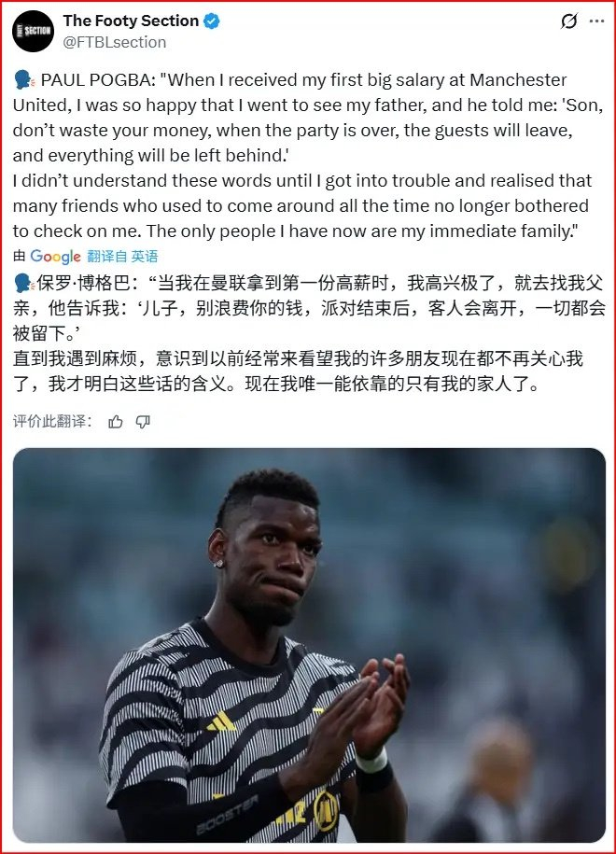This screenshot has height=854, width=616.
Task: Open the three-dot more options menu
Action: click(597, 21)
